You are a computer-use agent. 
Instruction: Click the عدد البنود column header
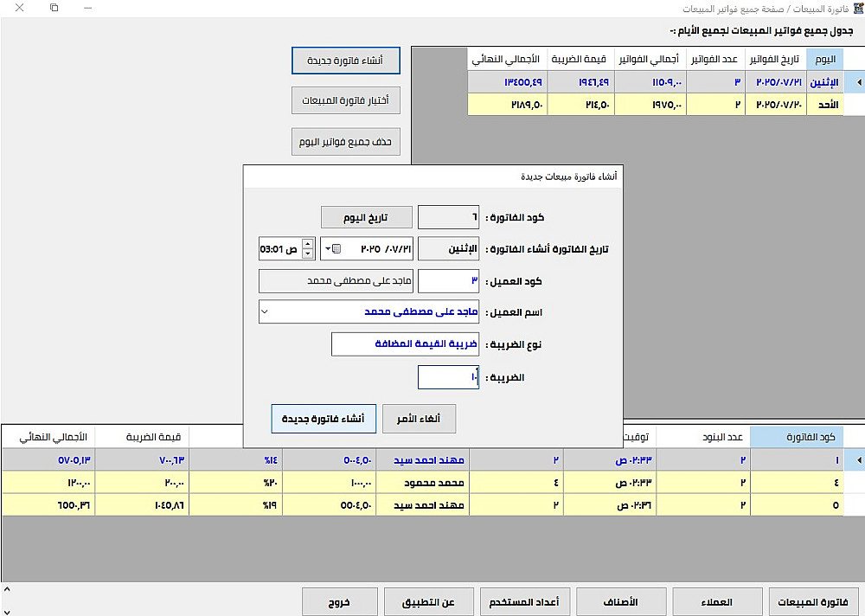[703, 437]
